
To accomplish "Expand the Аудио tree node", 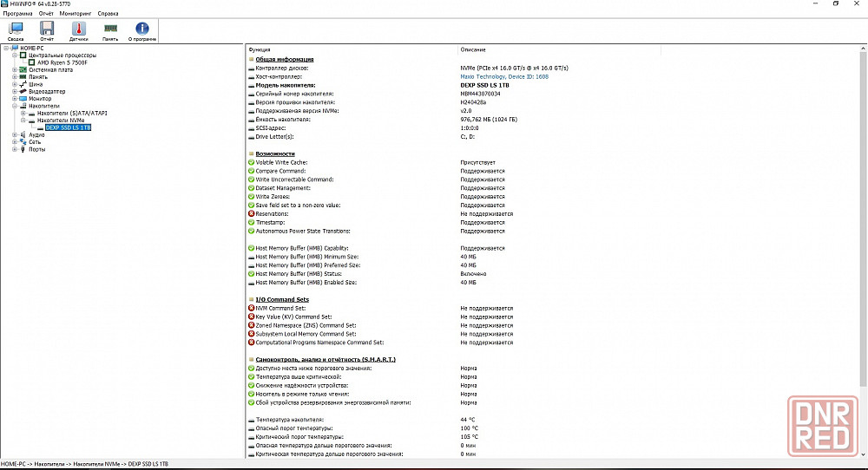I will pyautogui.click(x=15, y=135).
